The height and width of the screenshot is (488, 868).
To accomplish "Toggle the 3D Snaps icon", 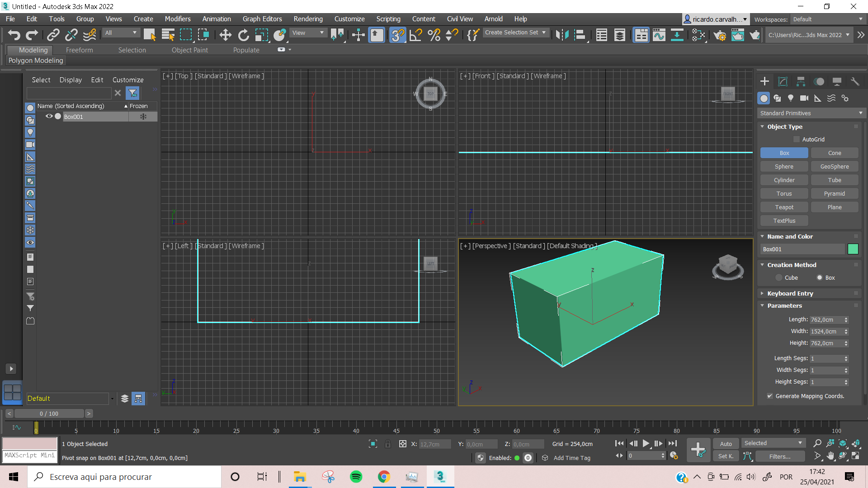I will pos(397,35).
